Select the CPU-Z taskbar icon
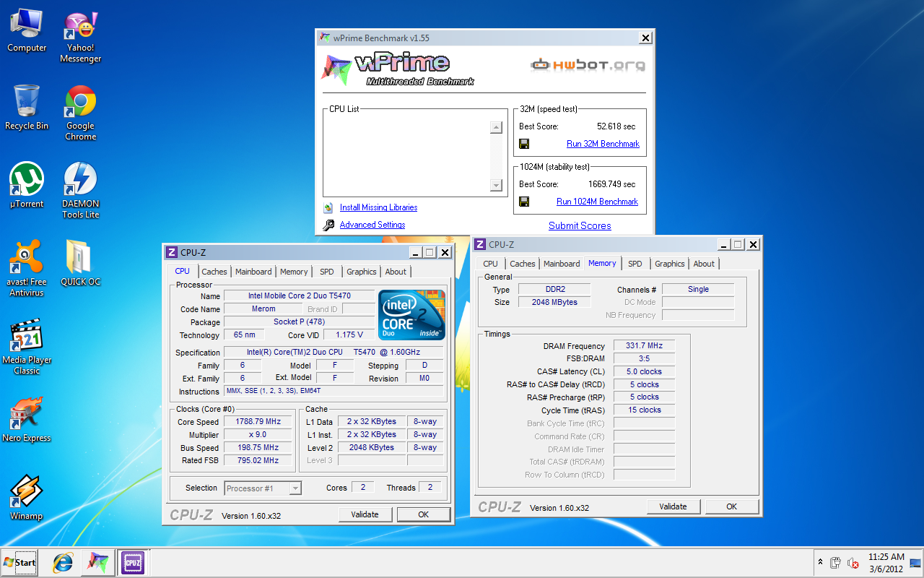The image size is (924, 578). [132, 562]
